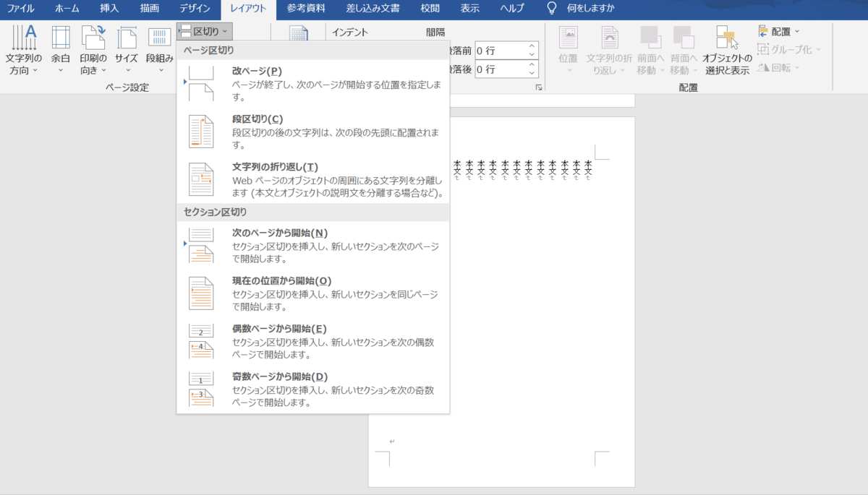Viewport: 868px width, 495px height.
Task: Increase 段落前 spacing with up arrow
Action: [x=532, y=46]
